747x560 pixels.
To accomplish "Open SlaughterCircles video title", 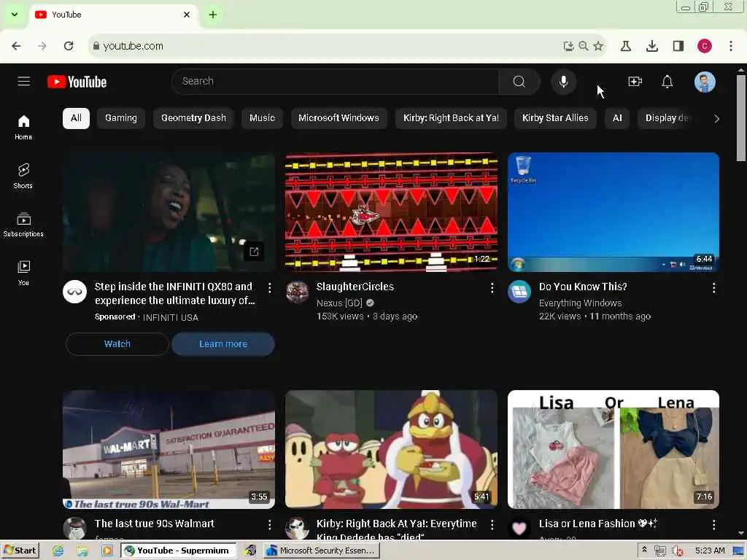I will (355, 287).
